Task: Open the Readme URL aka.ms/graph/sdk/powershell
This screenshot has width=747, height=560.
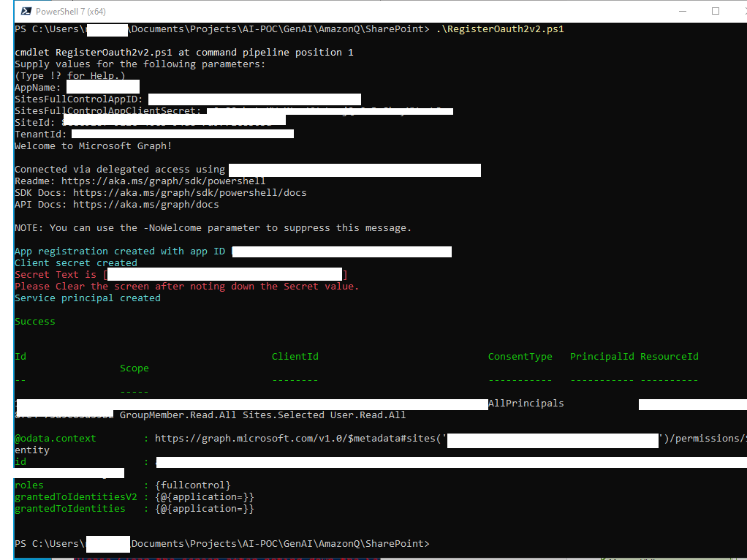Action: (164, 181)
